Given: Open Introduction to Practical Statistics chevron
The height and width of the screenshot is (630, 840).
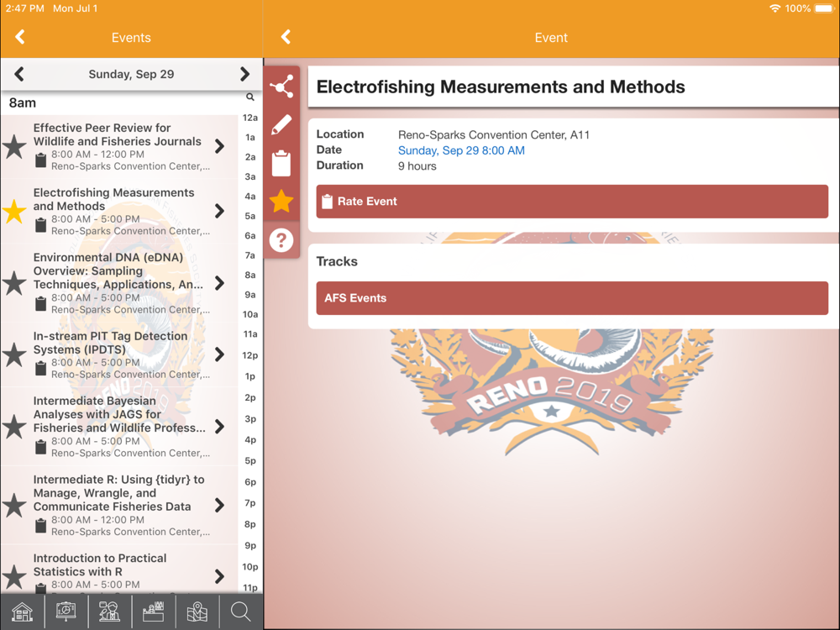Looking at the screenshot, I should (x=219, y=576).
